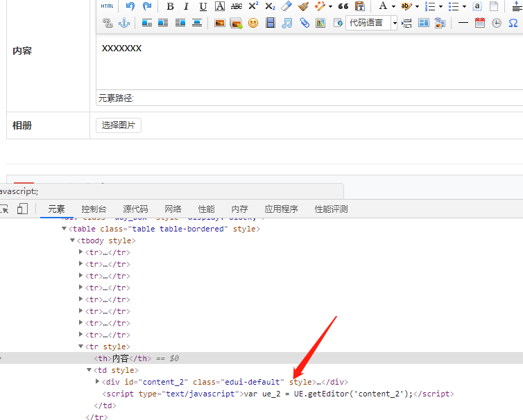This screenshot has height=420, width=523.
Task: Collapse the table table-bordered node
Action: point(64,229)
